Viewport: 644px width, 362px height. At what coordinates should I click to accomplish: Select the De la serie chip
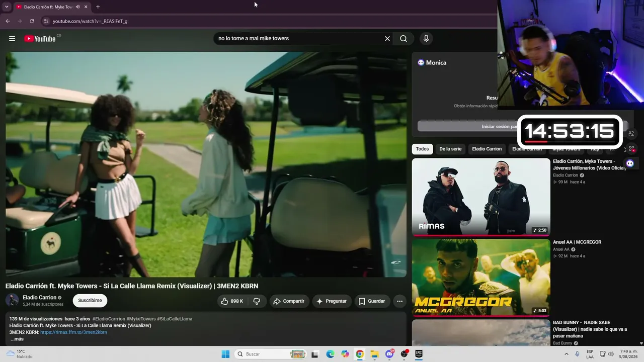450,149
